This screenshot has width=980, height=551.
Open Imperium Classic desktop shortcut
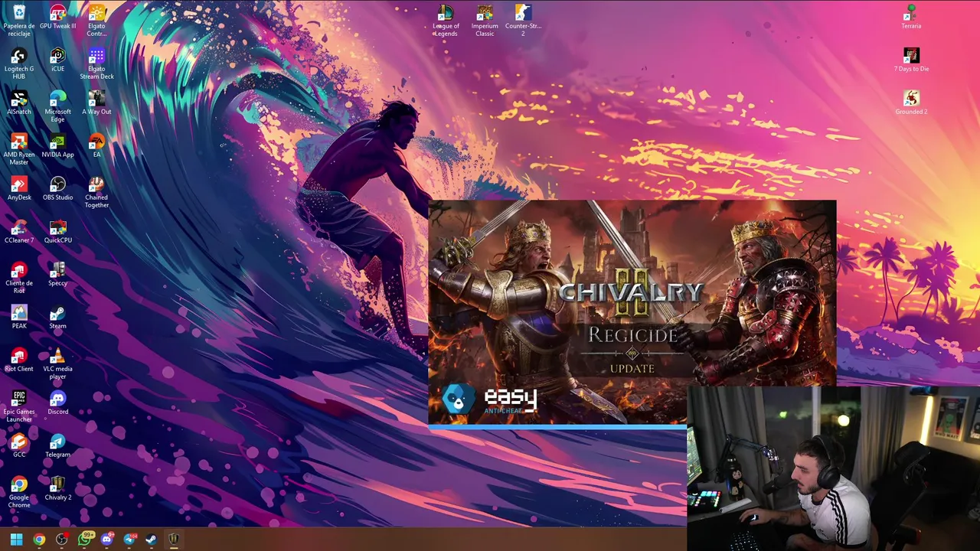click(x=485, y=21)
